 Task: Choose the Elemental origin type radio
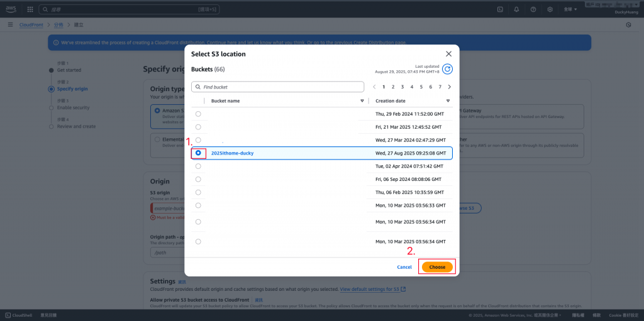[x=157, y=139]
